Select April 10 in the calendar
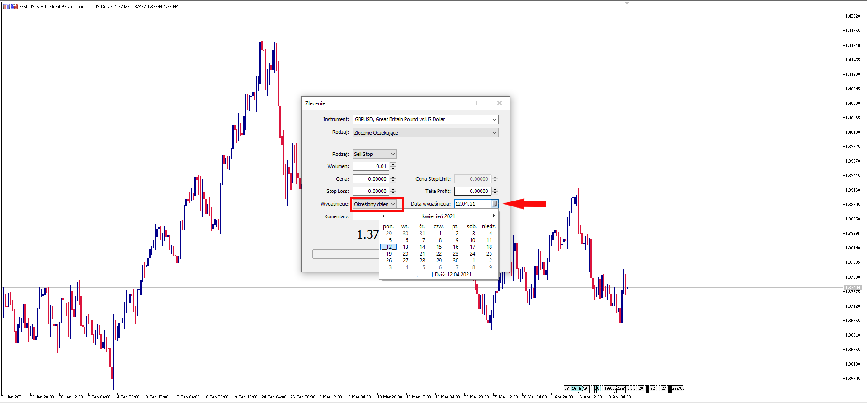This screenshot has width=868, height=403. (x=472, y=240)
